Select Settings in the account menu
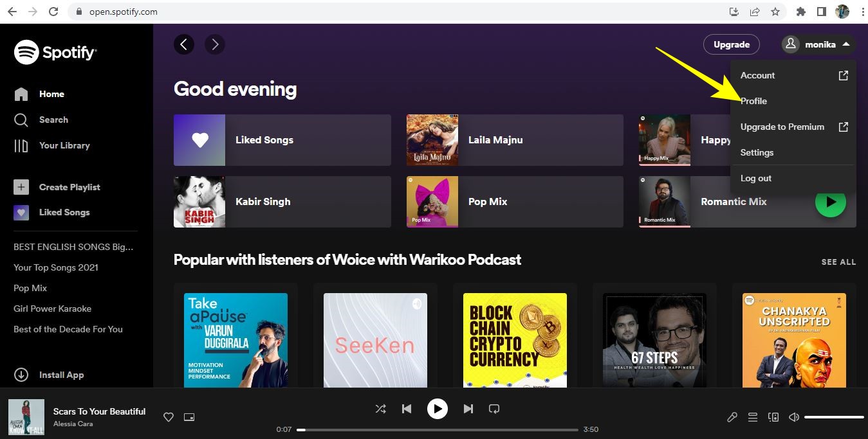 pos(757,152)
